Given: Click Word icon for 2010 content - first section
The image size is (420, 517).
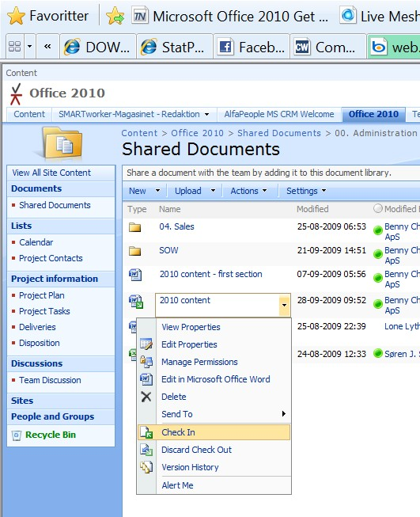Looking at the screenshot, I should point(135,274).
